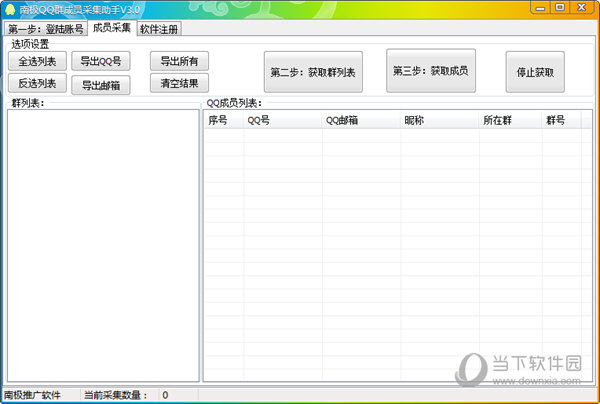
Task: Click the 群号 column header
Action: point(561,121)
